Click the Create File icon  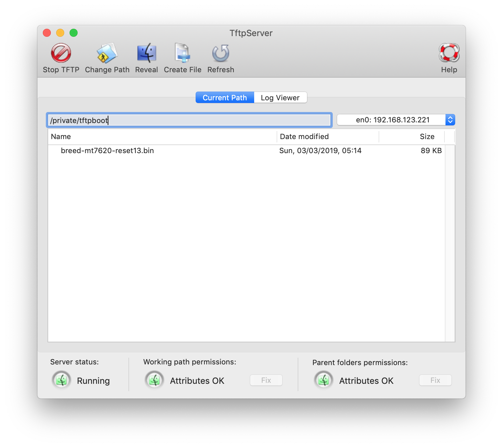click(183, 53)
